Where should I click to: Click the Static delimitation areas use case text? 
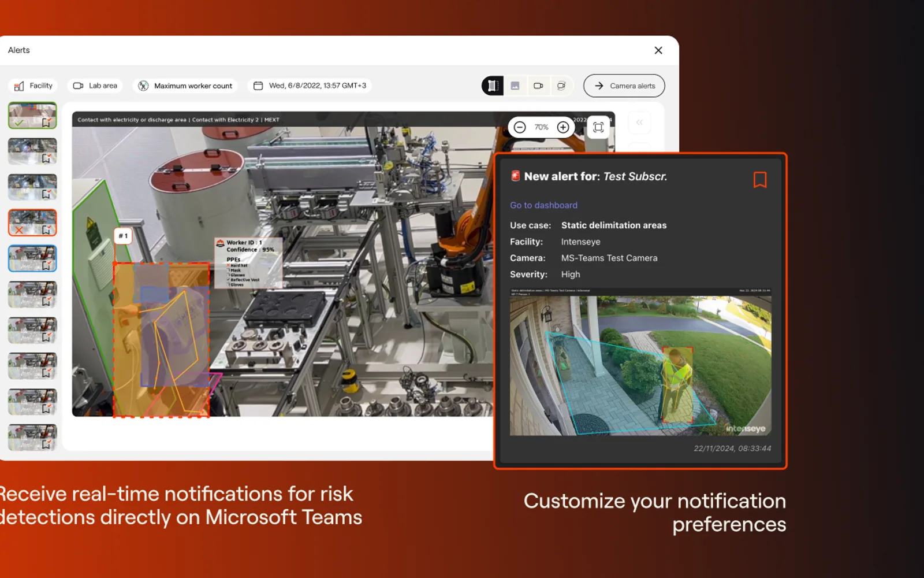(614, 225)
